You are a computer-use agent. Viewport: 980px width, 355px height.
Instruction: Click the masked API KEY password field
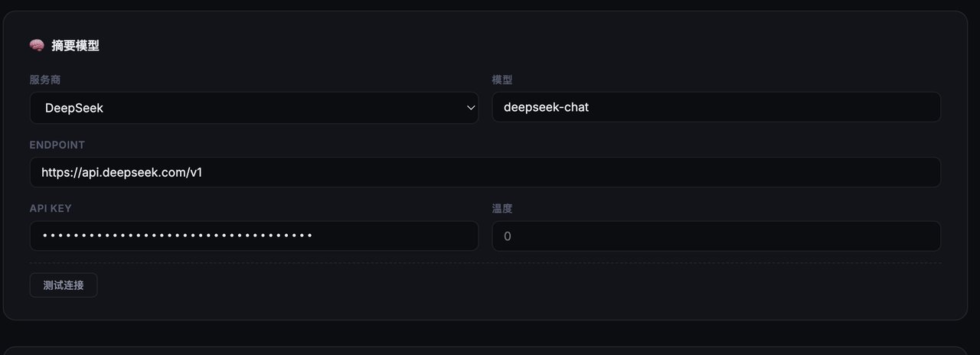point(254,236)
